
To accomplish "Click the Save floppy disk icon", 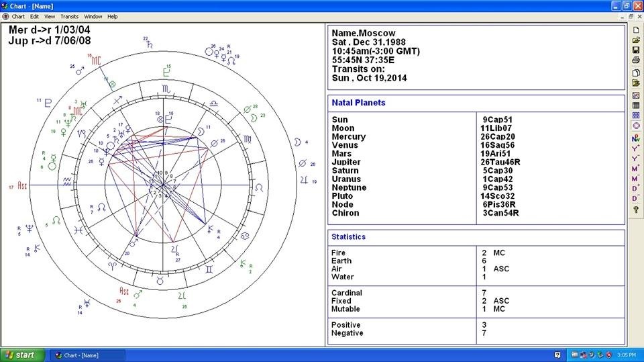I will [636, 50].
